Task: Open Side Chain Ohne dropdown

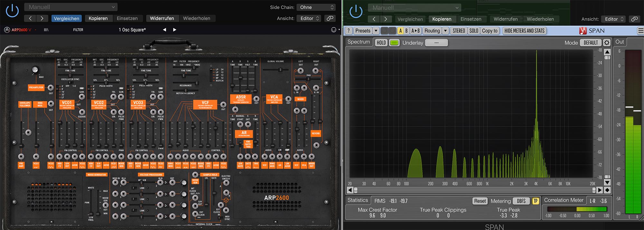Action: coord(317,7)
